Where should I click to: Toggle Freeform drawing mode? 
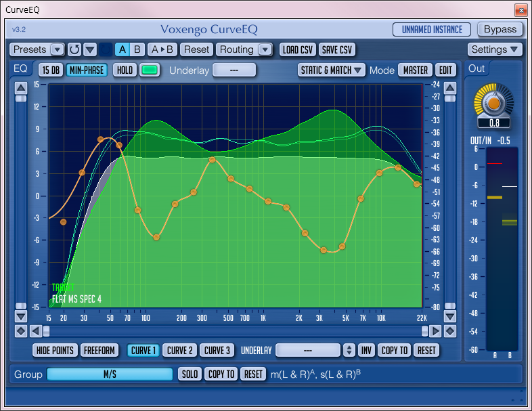(x=99, y=350)
